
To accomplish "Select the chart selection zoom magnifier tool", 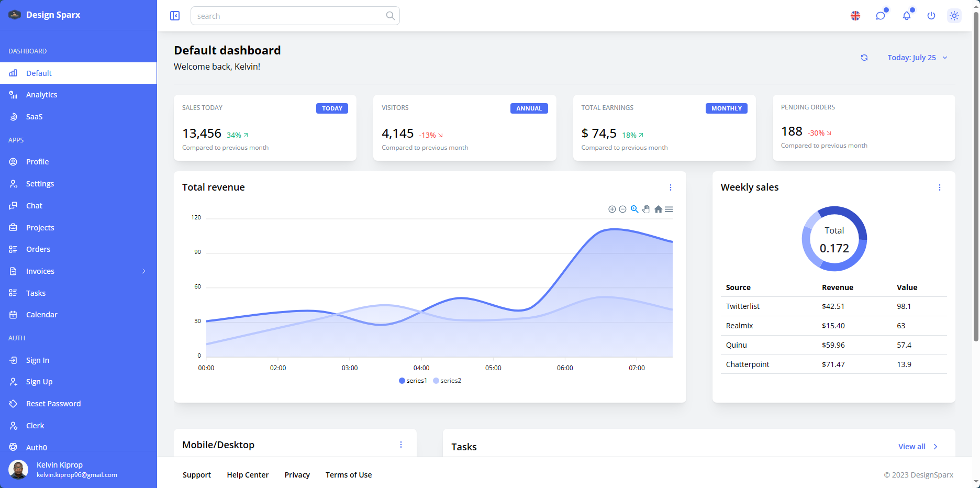I will coord(634,209).
